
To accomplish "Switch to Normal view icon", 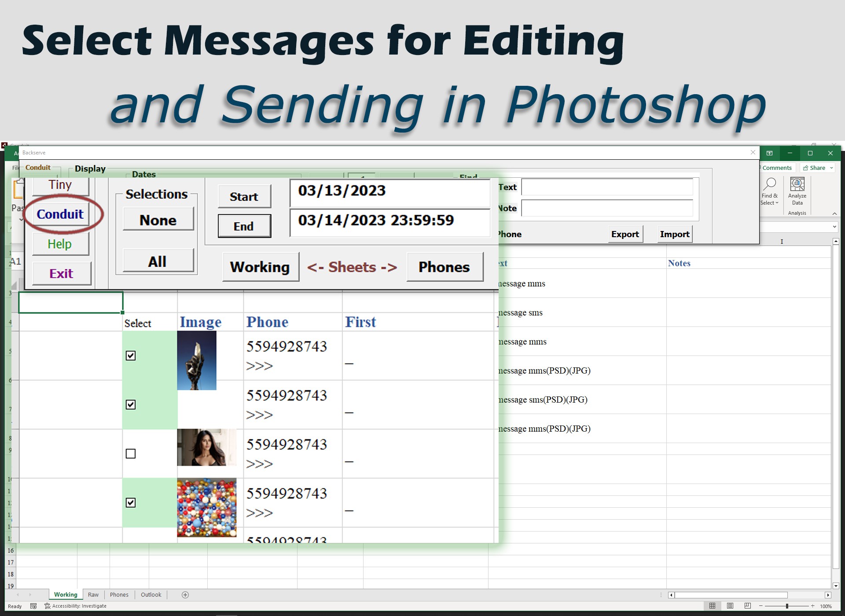I will click(x=712, y=606).
